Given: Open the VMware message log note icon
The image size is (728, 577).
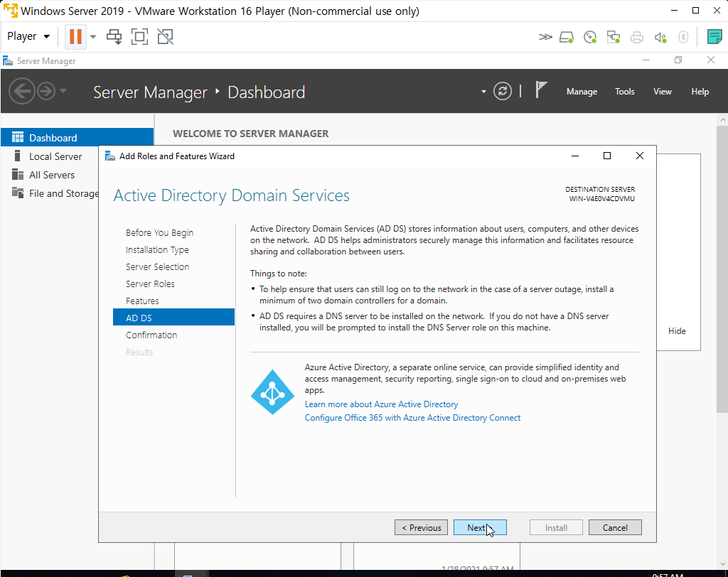Looking at the screenshot, I should pyautogui.click(x=714, y=36).
